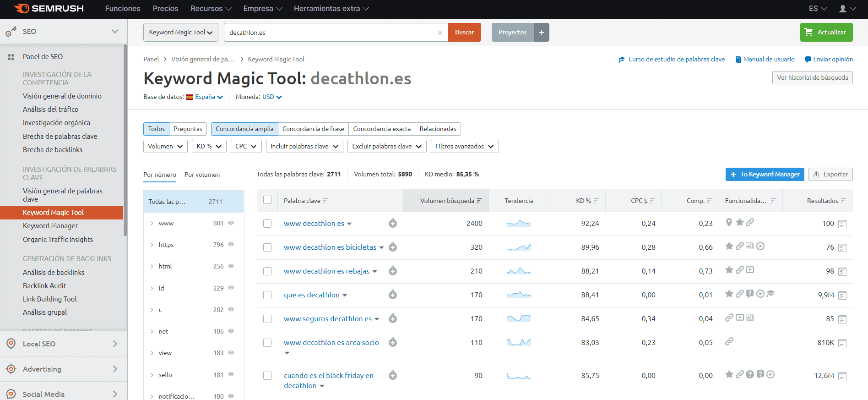868x400 pixels.
Task: Click 'To Keyword Manager' button
Action: point(765,174)
